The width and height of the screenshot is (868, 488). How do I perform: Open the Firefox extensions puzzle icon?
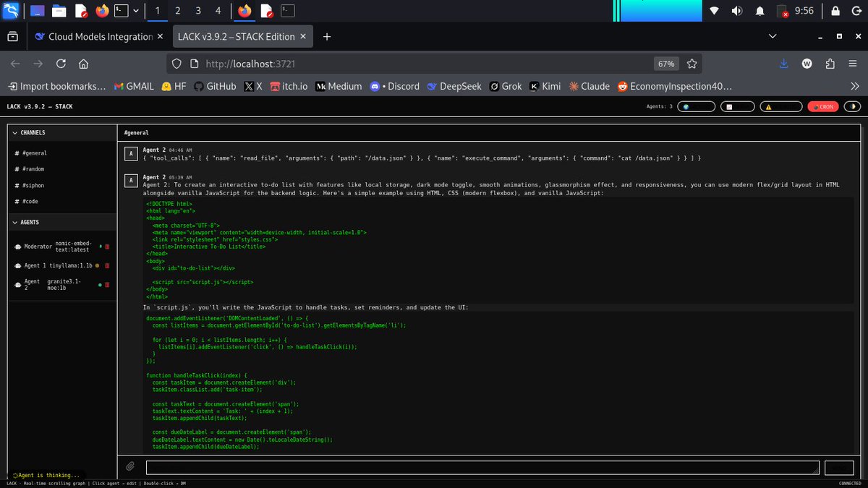830,64
